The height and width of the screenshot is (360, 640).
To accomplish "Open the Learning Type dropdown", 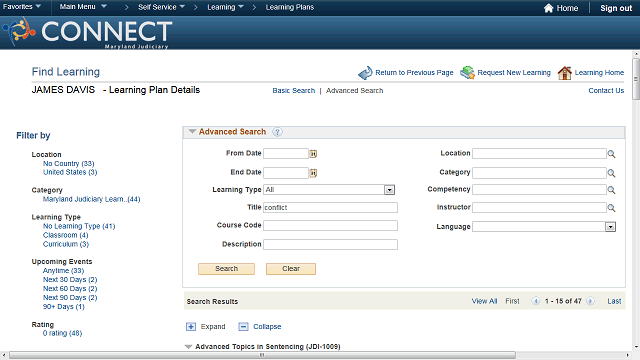I will [x=389, y=190].
